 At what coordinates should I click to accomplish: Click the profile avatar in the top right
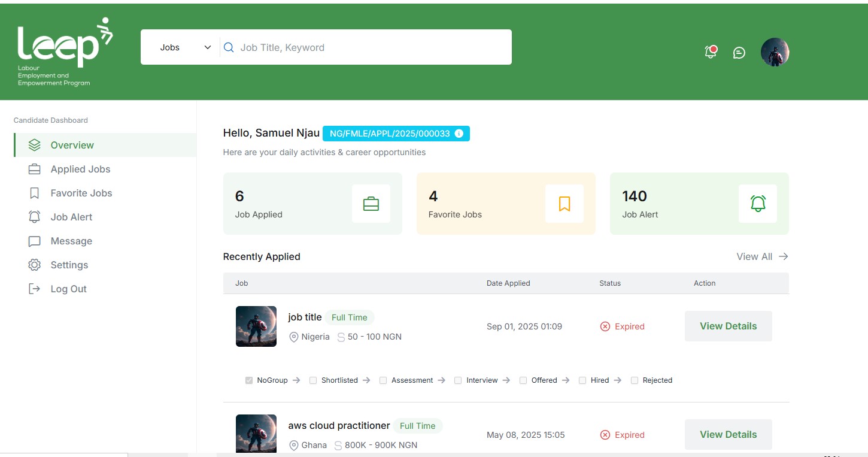click(x=775, y=52)
